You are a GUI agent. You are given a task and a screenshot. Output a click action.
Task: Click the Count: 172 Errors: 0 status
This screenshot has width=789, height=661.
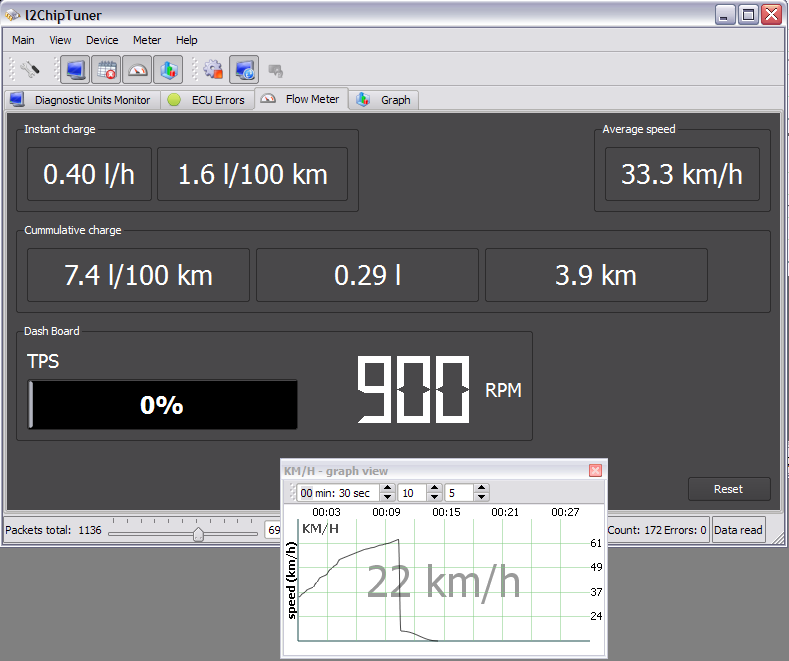[x=657, y=530]
